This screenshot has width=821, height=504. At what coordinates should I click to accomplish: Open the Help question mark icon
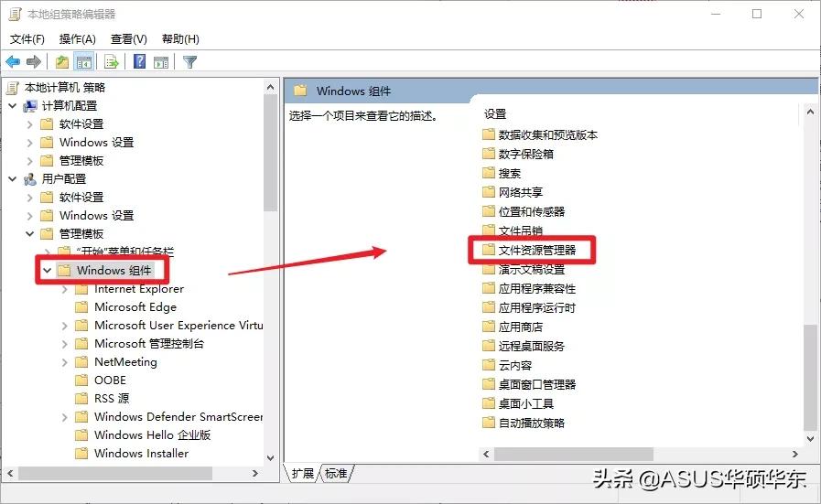(140, 62)
